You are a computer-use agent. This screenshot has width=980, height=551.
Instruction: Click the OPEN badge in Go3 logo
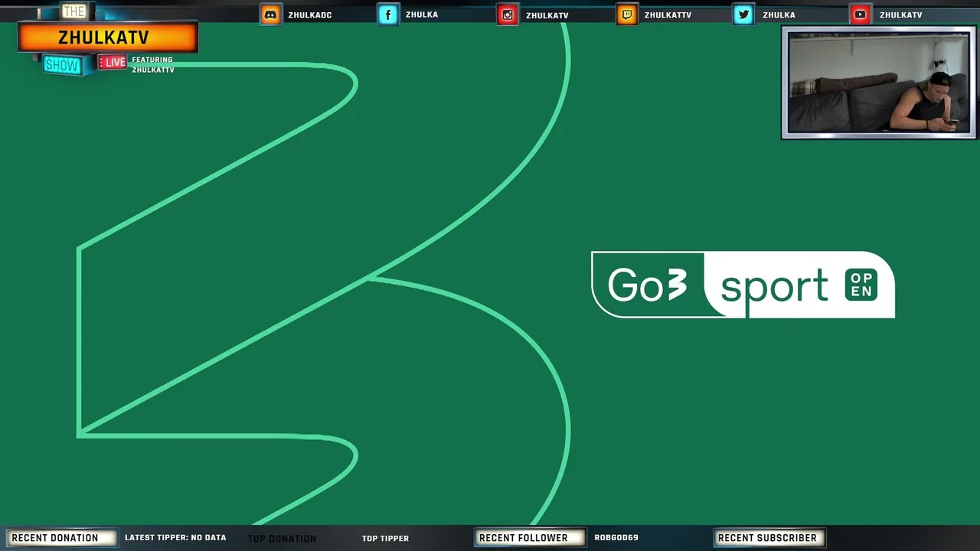(x=861, y=285)
